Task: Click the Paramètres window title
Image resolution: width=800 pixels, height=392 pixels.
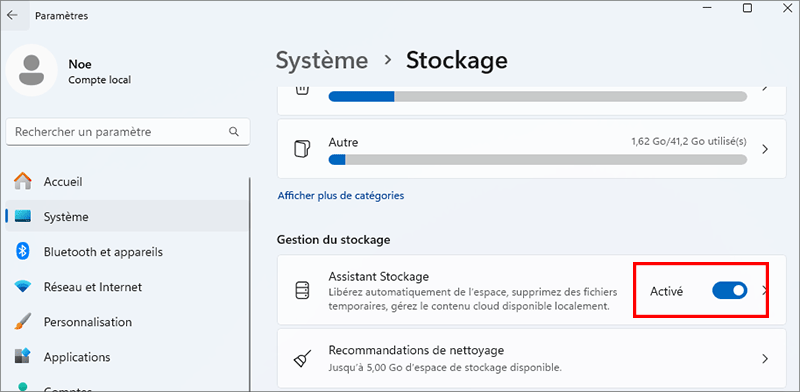Action: 61,16
